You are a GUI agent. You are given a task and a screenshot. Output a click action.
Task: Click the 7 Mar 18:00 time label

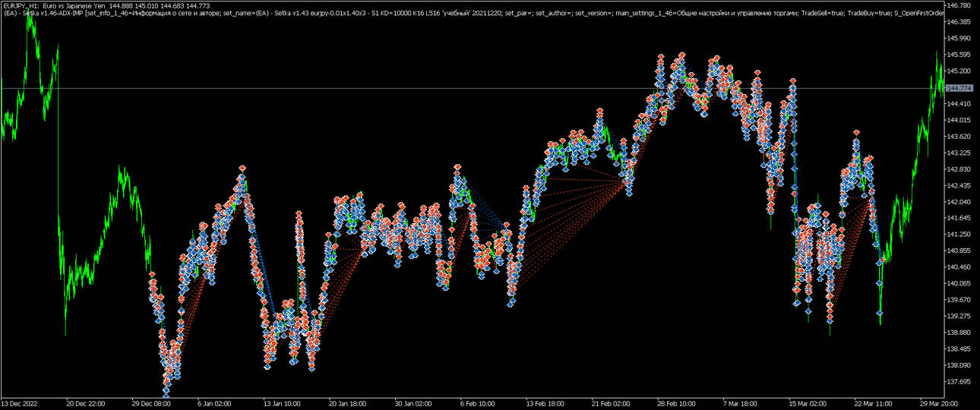pyautogui.click(x=741, y=404)
